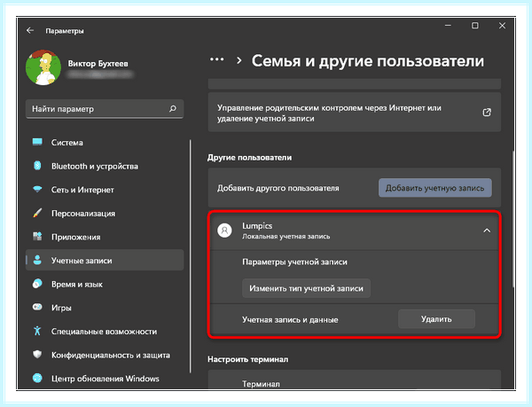Select Учетные записи in sidebar
The width and height of the screenshot is (532, 407).
105,260
